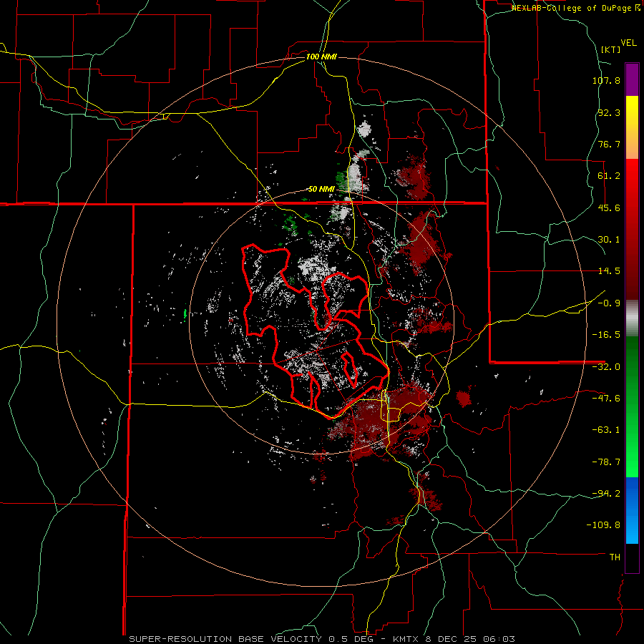
Task: Click the [KT] units label
Action: (611, 49)
